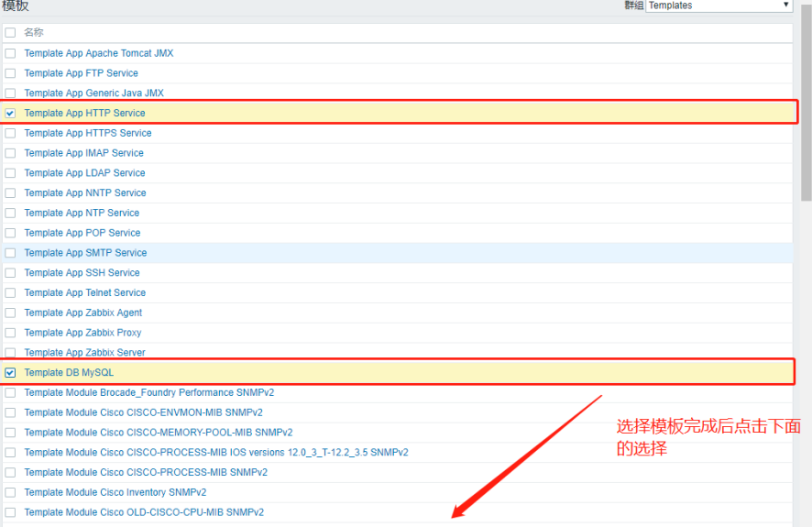Open Template App SMTP Service link
The image size is (812, 527).
click(x=85, y=253)
